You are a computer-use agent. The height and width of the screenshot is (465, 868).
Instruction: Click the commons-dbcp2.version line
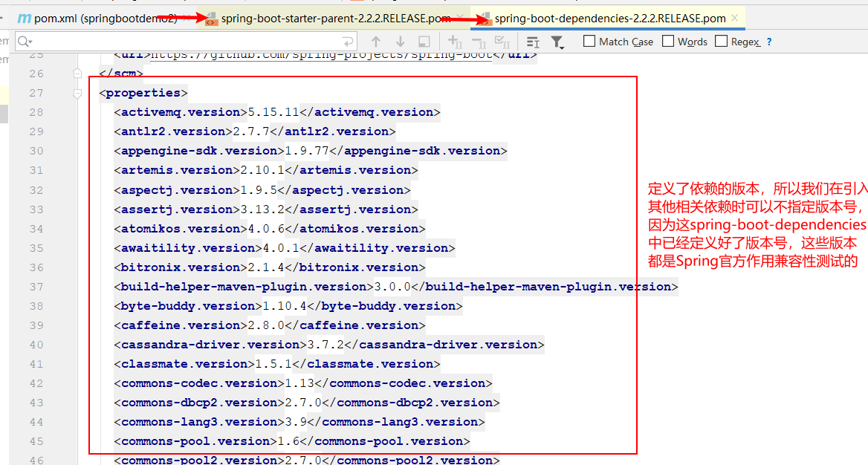[307, 403]
